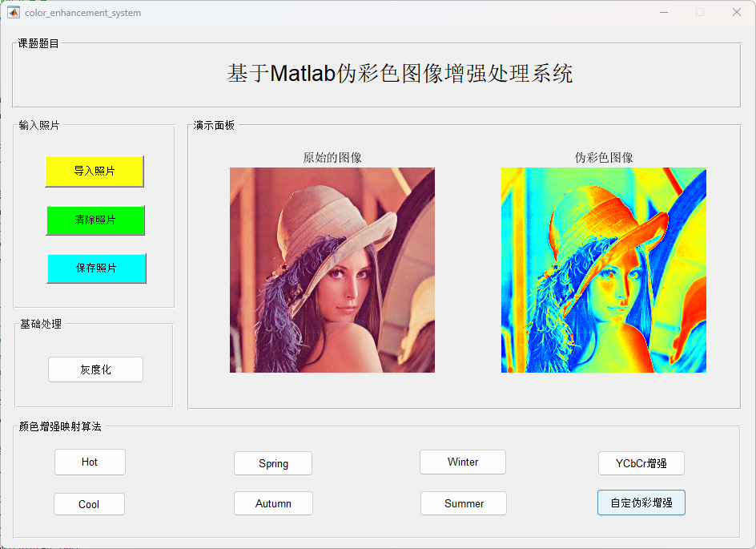
Task: Click the MATLAB icon in title bar
Action: (x=14, y=12)
